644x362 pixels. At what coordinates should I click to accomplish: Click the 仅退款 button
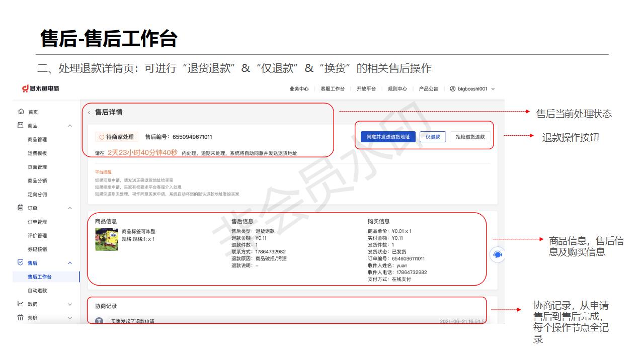pyautogui.click(x=433, y=137)
